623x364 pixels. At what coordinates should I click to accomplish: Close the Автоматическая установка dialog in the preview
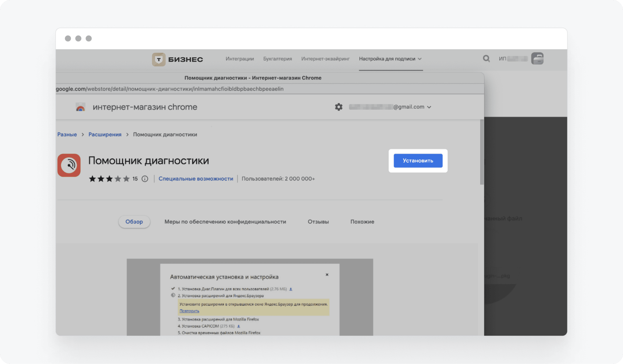(327, 275)
